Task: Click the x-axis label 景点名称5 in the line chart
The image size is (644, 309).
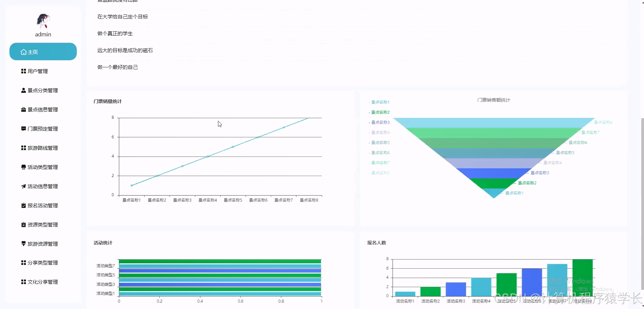Action: [x=233, y=200]
